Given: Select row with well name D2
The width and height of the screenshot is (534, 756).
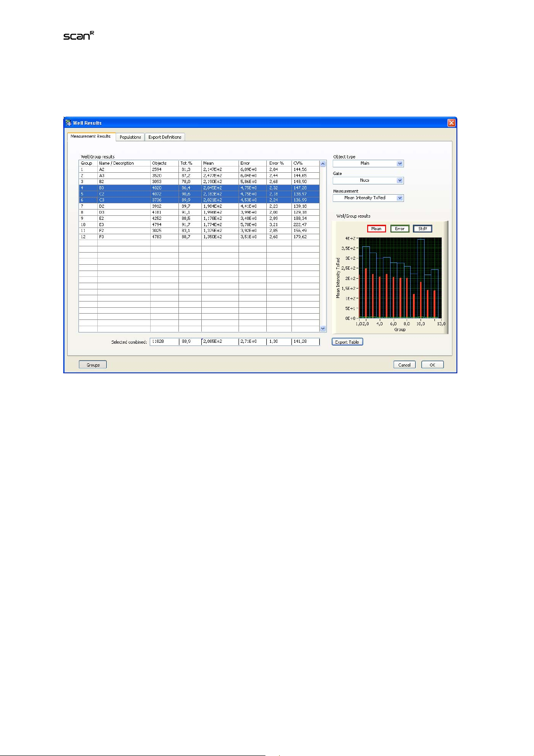Looking at the screenshot, I should click(x=199, y=206).
